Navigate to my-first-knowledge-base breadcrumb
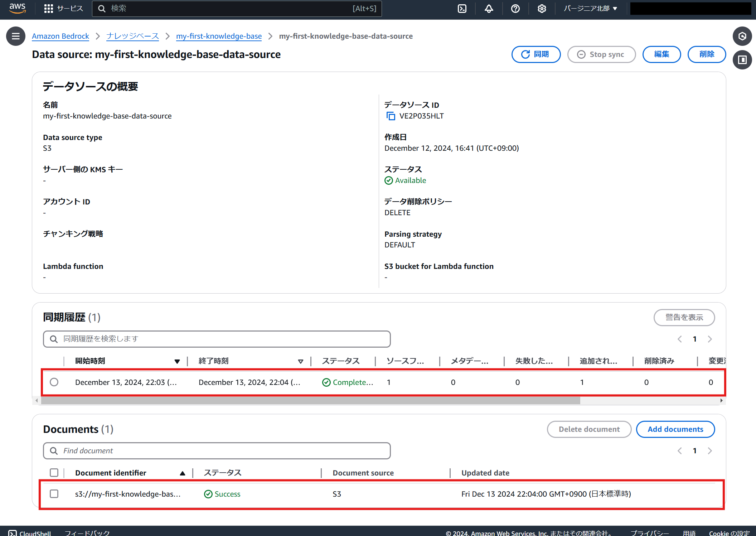 (219, 36)
